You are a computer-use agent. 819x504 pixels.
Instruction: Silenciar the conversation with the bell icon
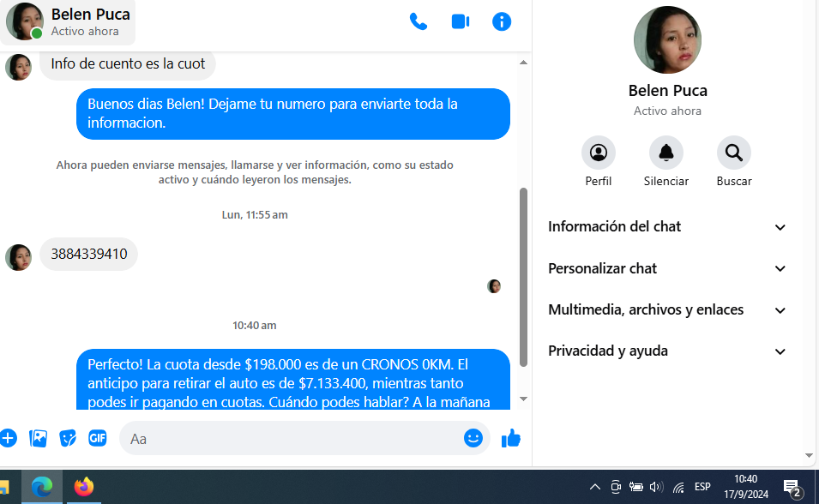tap(666, 153)
